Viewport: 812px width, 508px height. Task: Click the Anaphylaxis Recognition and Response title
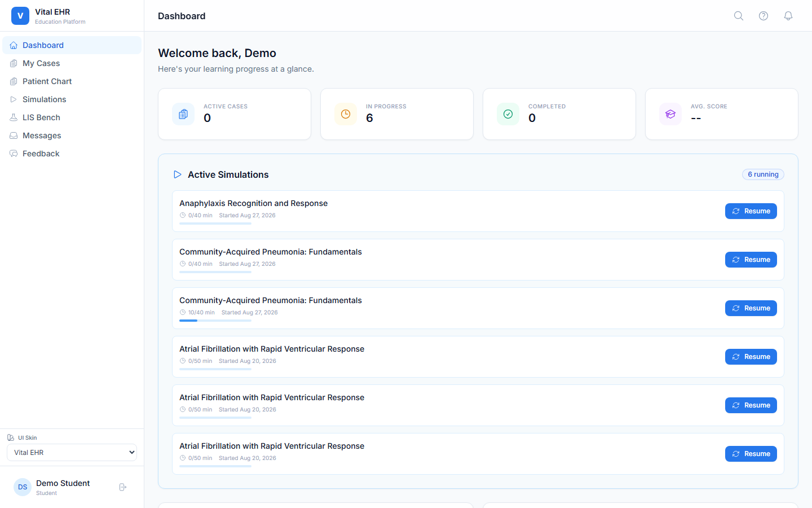[x=253, y=203]
